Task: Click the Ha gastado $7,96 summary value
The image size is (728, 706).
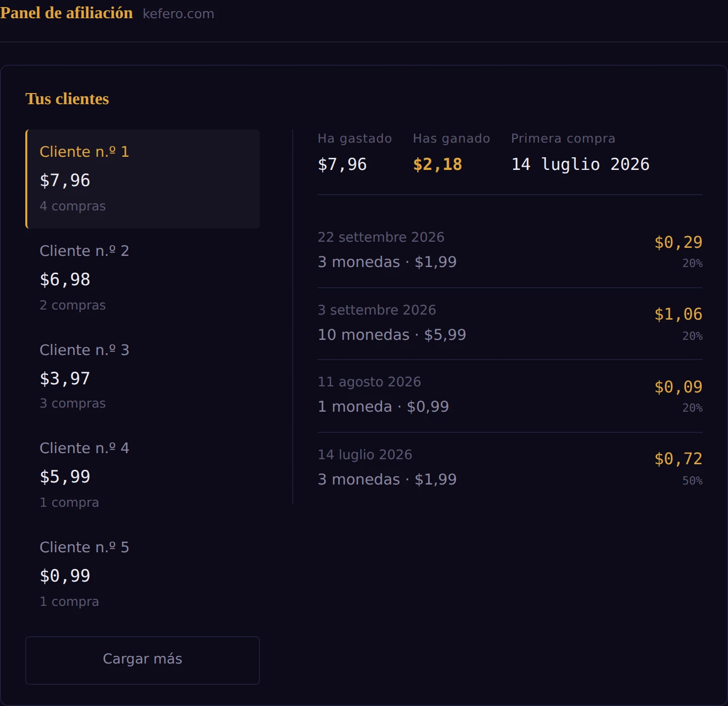Action: point(342,164)
